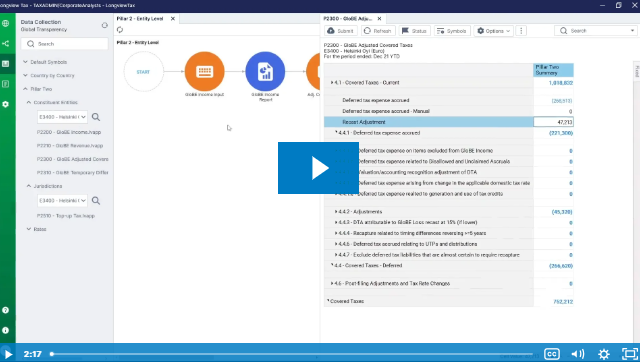640x362 pixels.
Task: Click the Data Collection search box
Action: [64, 44]
